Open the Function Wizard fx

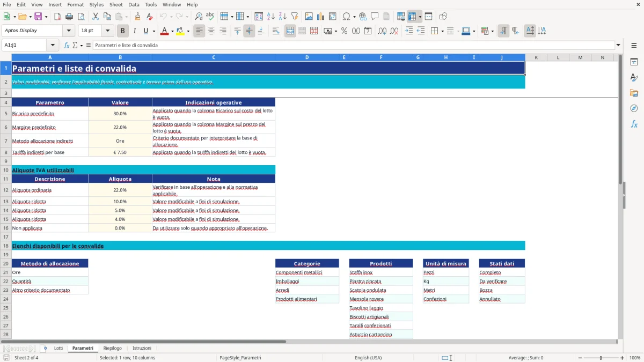click(x=67, y=45)
